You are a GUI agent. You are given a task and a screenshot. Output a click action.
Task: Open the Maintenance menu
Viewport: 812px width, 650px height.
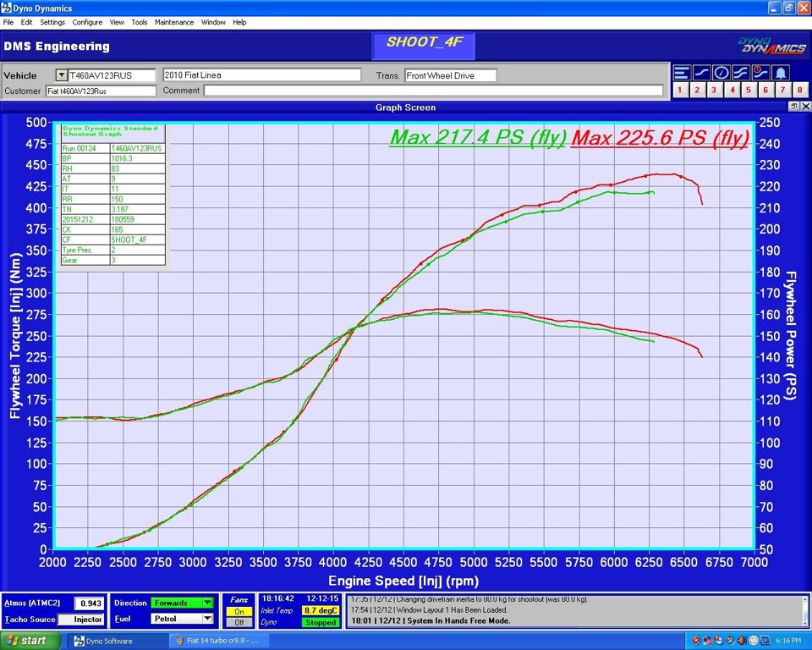[173, 22]
